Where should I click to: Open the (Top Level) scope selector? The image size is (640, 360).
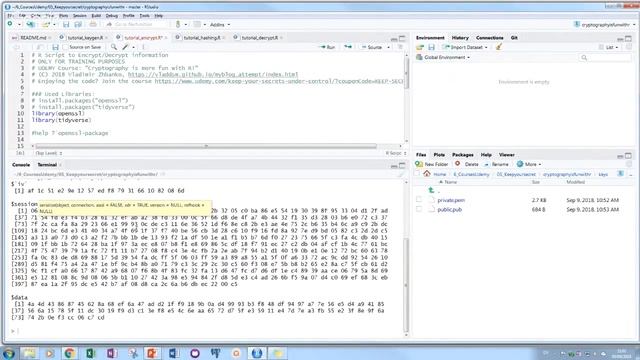point(49,153)
